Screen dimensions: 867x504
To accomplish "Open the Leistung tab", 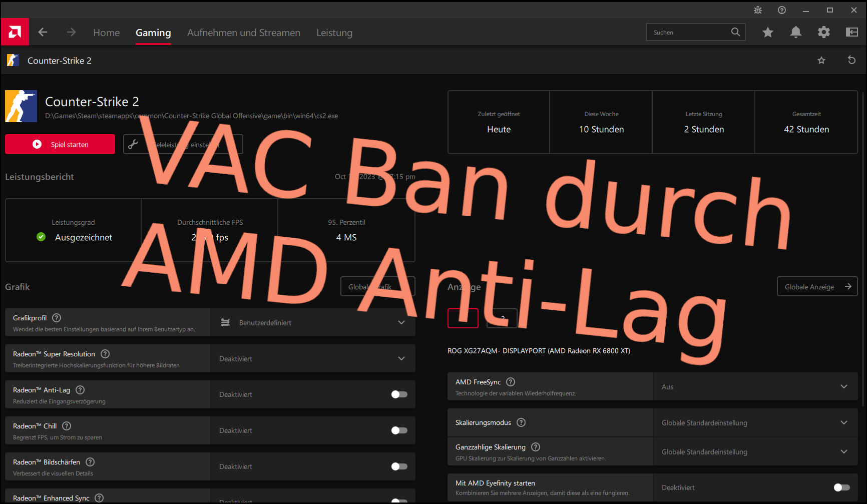I will point(334,33).
